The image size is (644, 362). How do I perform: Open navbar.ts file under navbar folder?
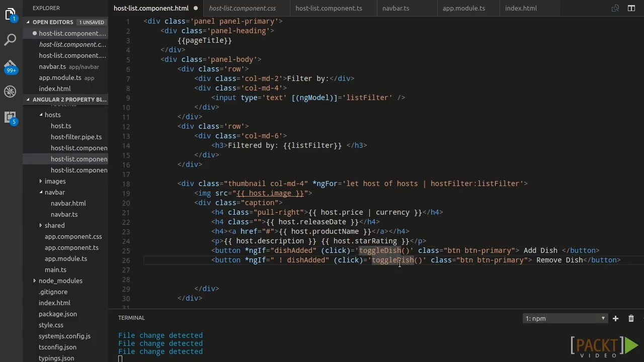64,214
